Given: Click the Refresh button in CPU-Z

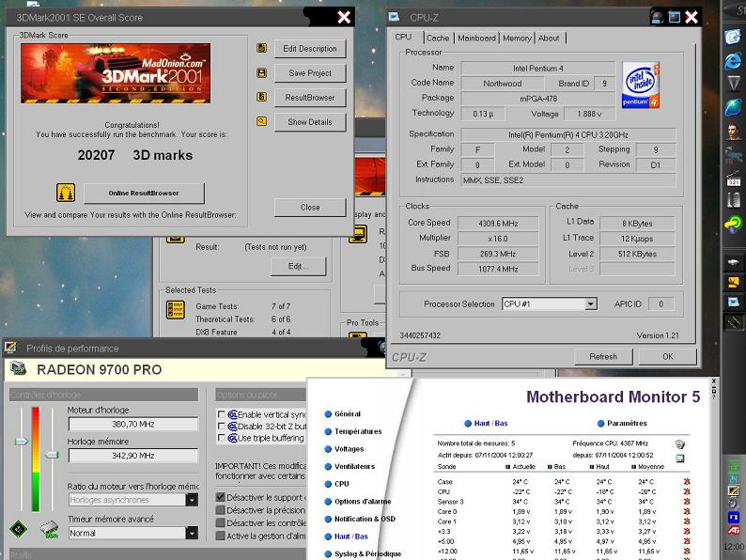Looking at the screenshot, I should (x=603, y=356).
